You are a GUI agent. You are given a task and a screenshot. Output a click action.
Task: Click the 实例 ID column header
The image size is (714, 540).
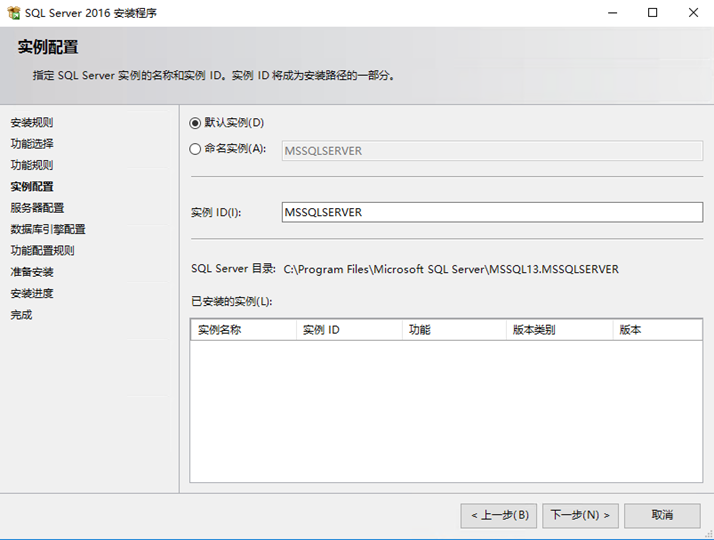(349, 330)
